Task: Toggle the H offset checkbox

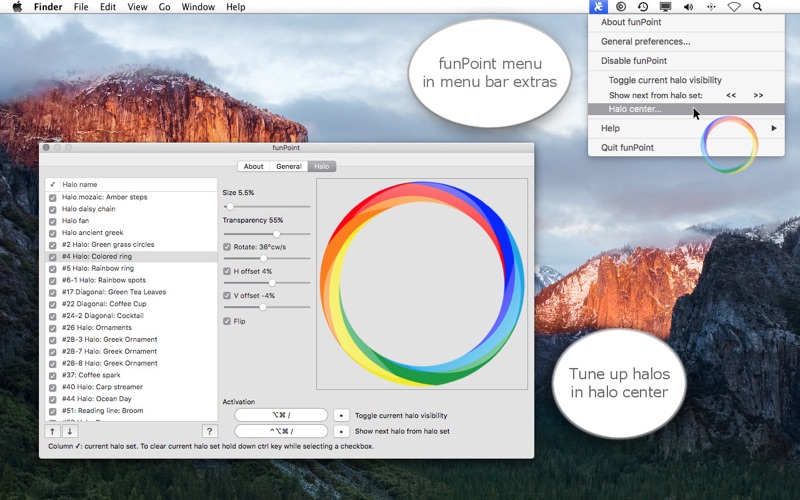Action: point(227,271)
